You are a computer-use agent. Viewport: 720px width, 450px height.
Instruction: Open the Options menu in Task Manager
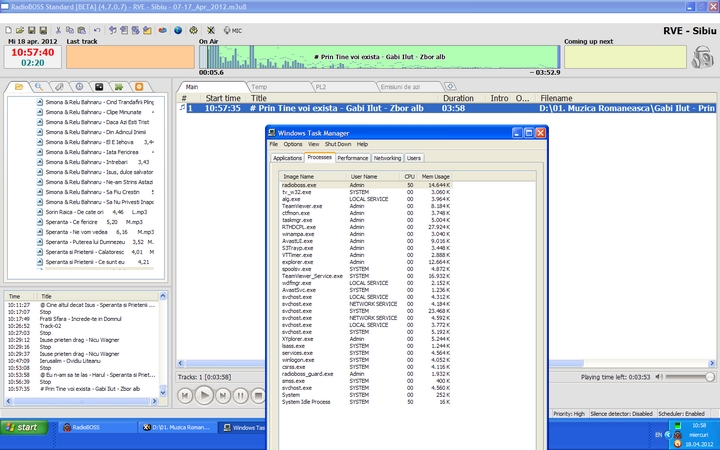(x=292, y=144)
